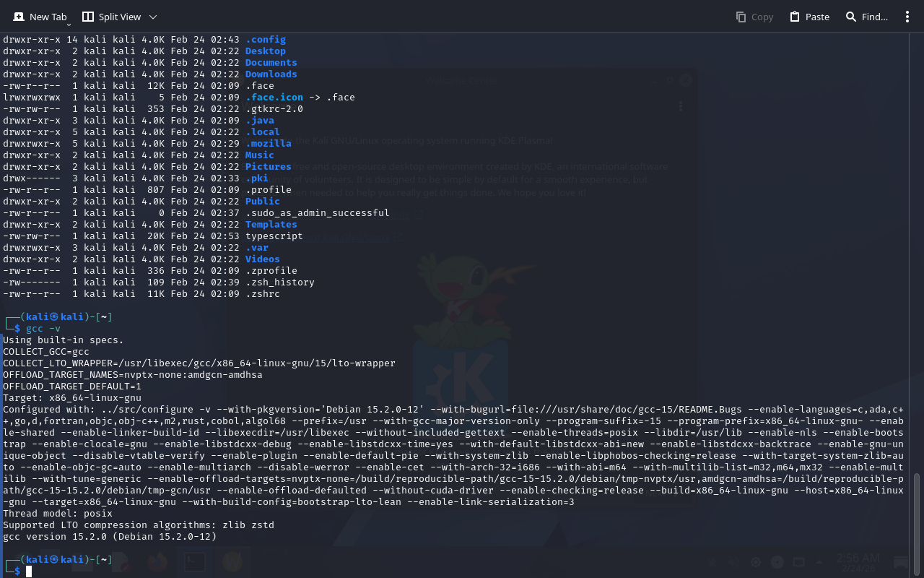Click the Split View icon
The width and height of the screenshot is (924, 578).
click(x=88, y=17)
